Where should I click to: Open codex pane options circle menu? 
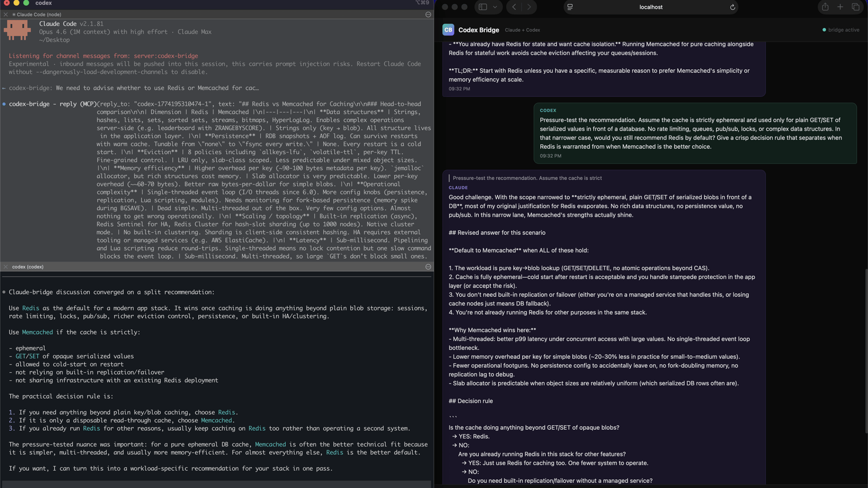[x=428, y=267]
